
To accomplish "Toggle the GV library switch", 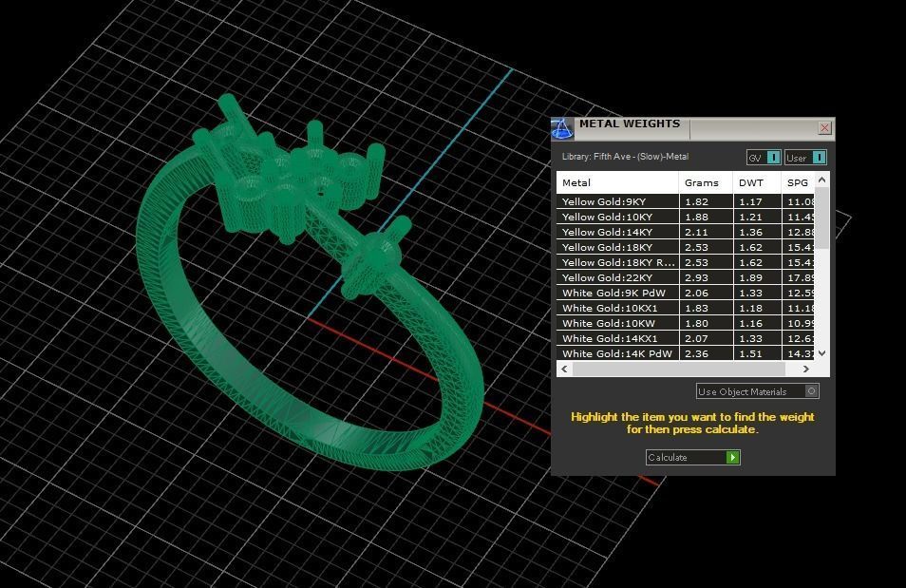I will pyautogui.click(x=764, y=158).
